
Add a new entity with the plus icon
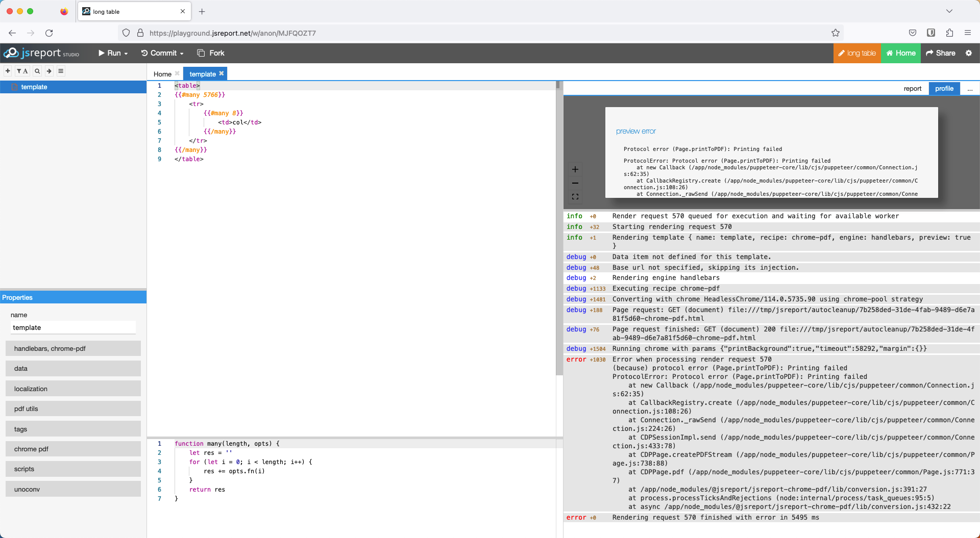click(x=7, y=71)
